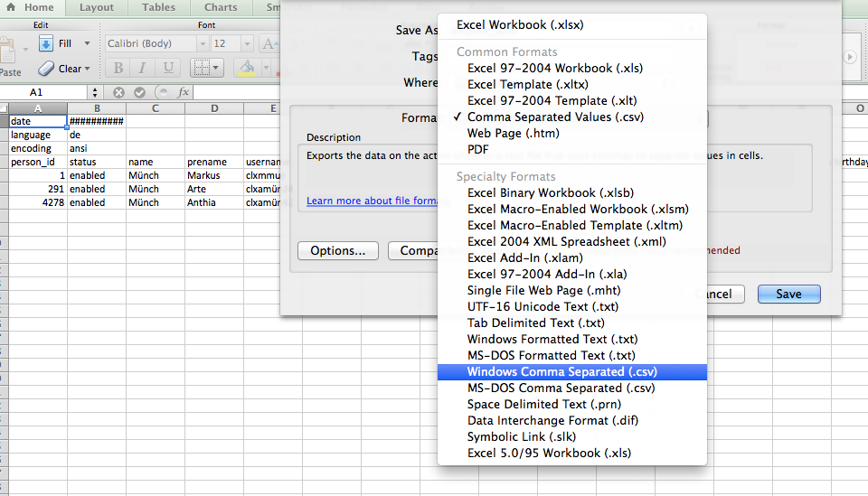The width and height of the screenshot is (868, 496).
Task: Click the Fill down arrow icon
Action: (46, 43)
